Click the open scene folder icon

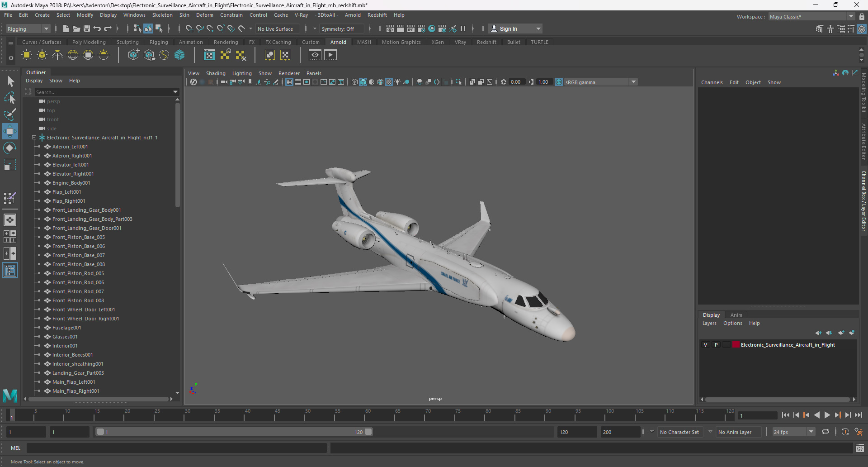[76, 29]
